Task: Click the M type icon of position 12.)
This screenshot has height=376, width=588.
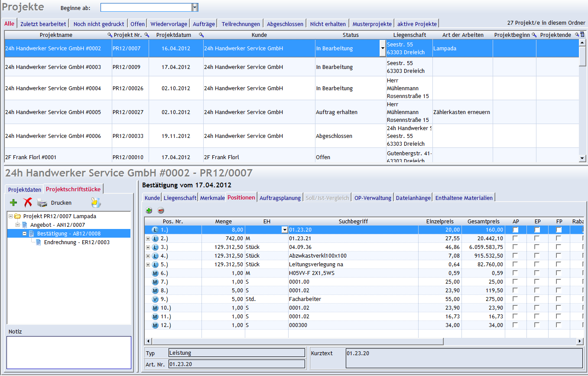Action: [155, 325]
